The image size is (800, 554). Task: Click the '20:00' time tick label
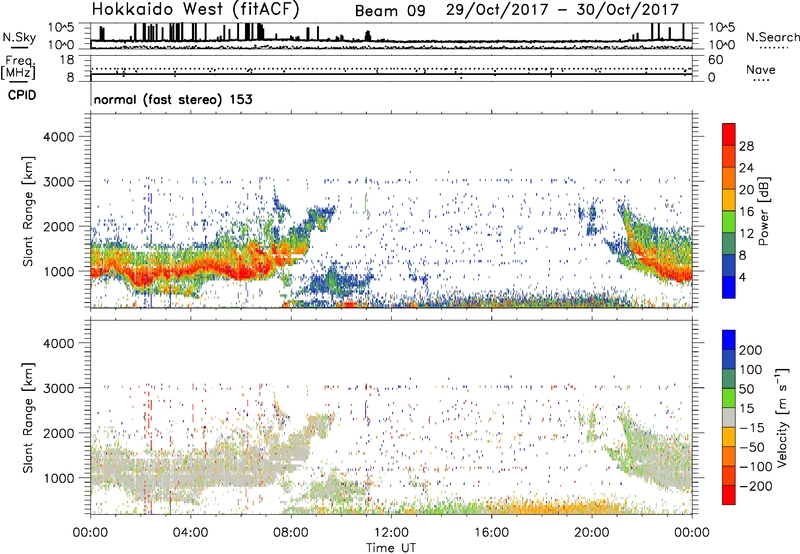[591, 533]
